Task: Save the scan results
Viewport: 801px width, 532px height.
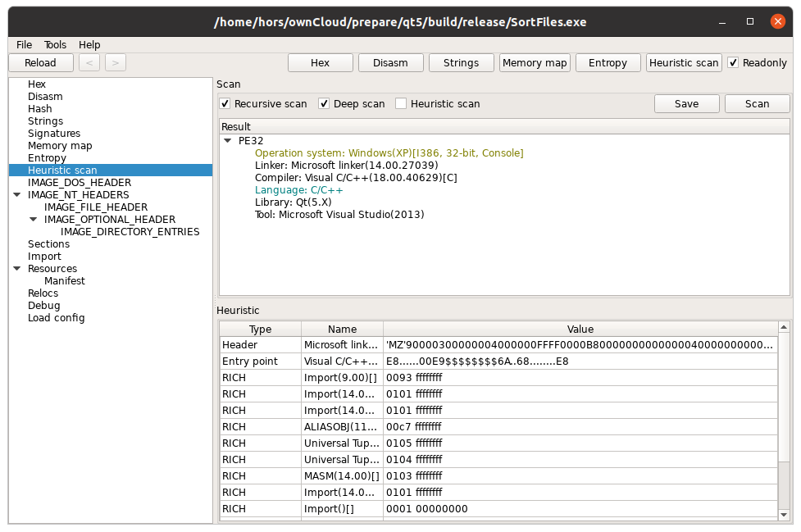Action: pyautogui.click(x=686, y=103)
